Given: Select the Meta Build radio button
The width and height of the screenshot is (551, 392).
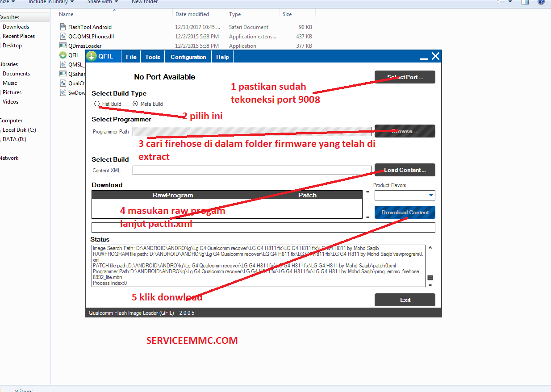Looking at the screenshot, I should pyautogui.click(x=135, y=104).
